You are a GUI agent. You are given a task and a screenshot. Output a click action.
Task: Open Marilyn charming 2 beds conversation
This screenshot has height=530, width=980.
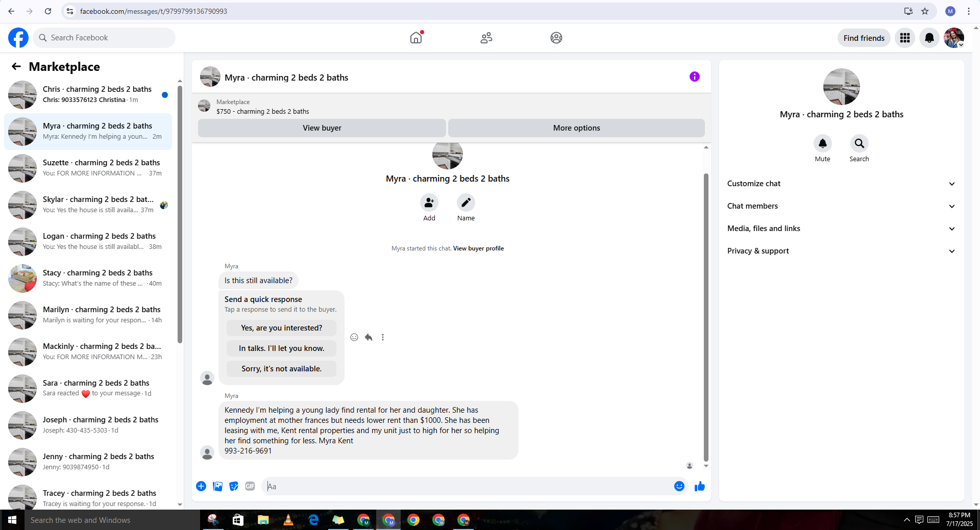tap(88, 315)
